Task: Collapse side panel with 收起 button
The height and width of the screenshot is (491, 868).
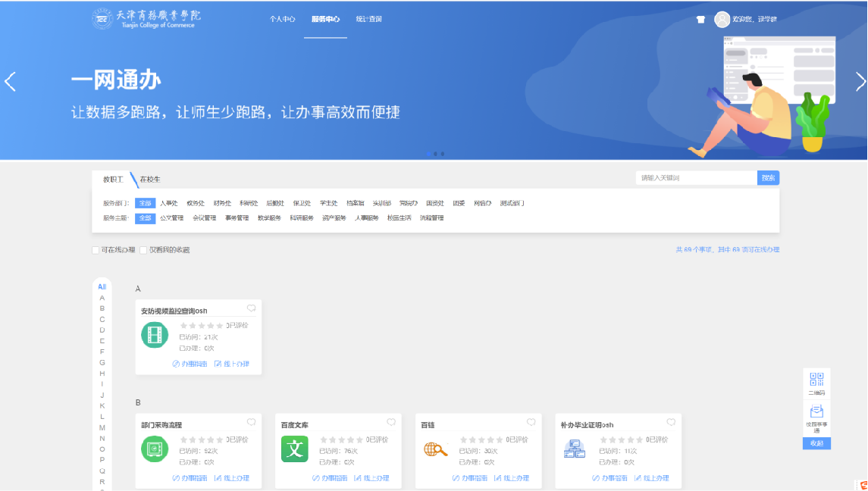Action: 816,443
